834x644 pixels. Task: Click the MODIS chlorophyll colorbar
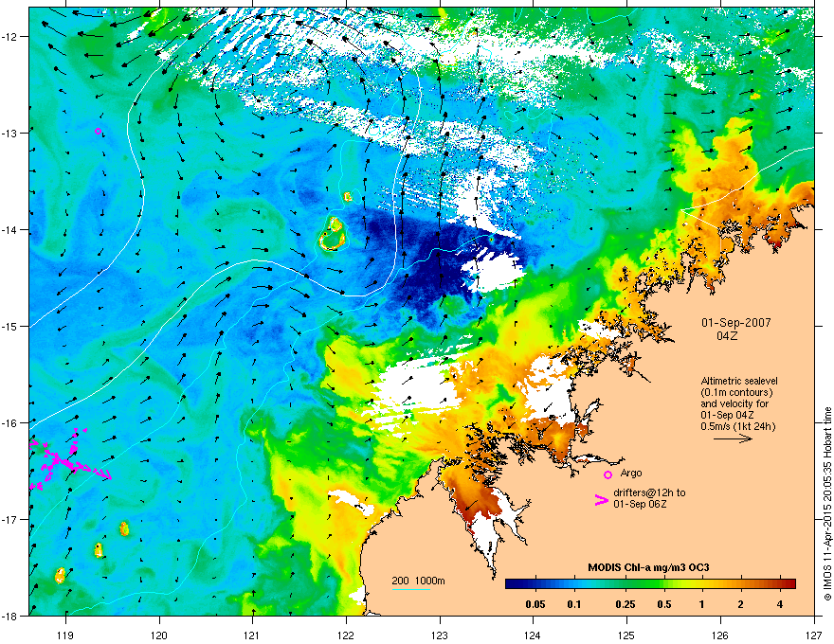click(650, 584)
